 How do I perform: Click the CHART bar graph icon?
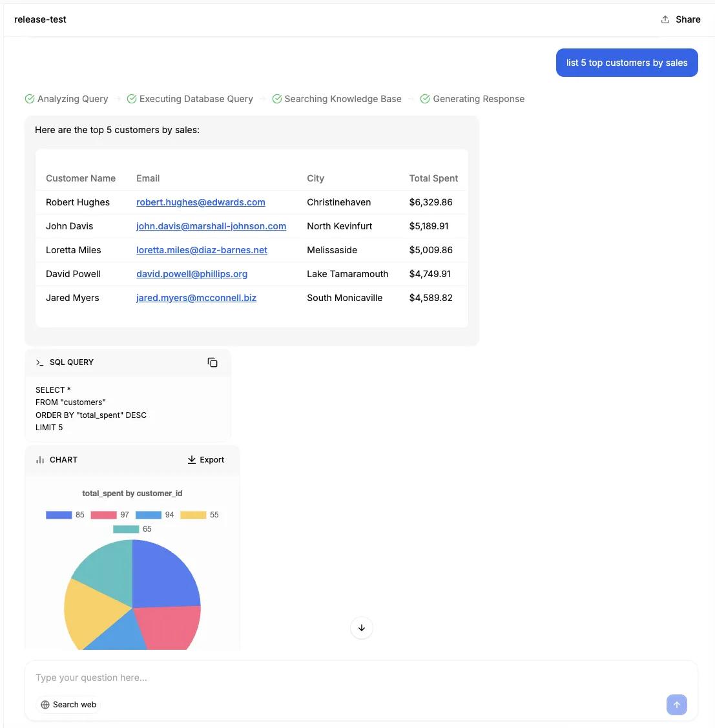(40, 460)
